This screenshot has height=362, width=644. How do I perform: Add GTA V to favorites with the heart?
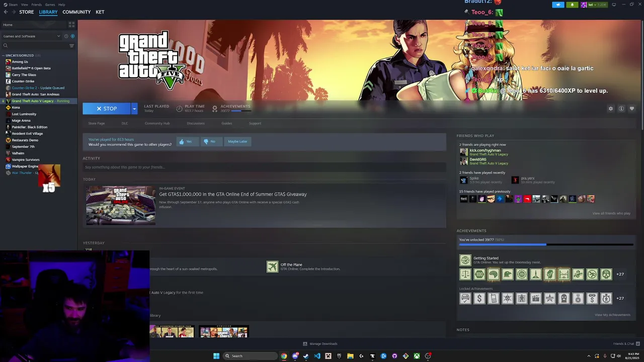click(x=632, y=109)
